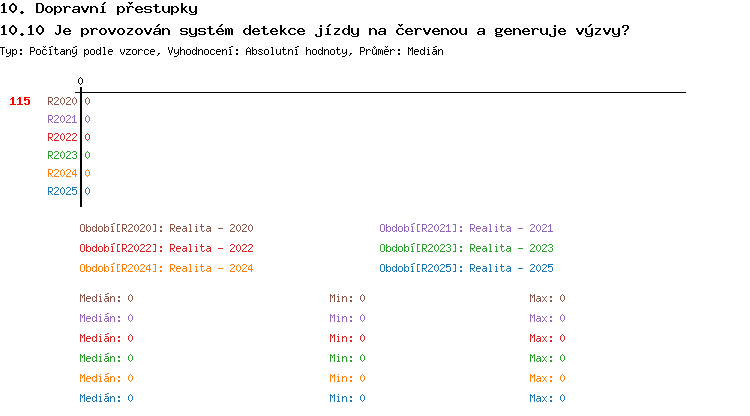Click the zero tick label above the axis
The width and height of the screenshot is (750, 416).
click(80, 81)
